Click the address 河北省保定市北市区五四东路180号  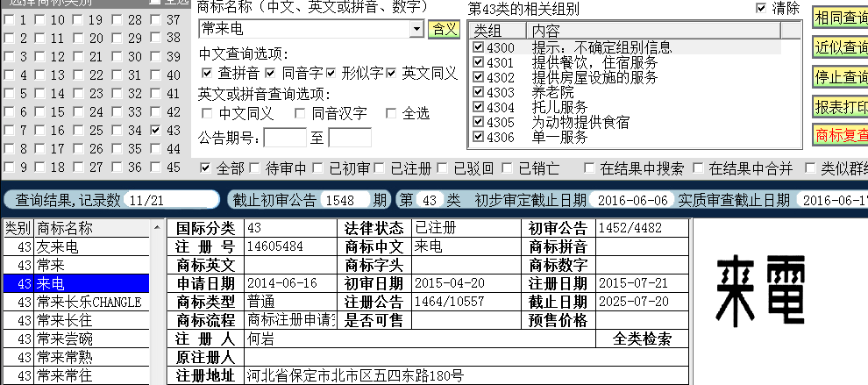pos(355,375)
